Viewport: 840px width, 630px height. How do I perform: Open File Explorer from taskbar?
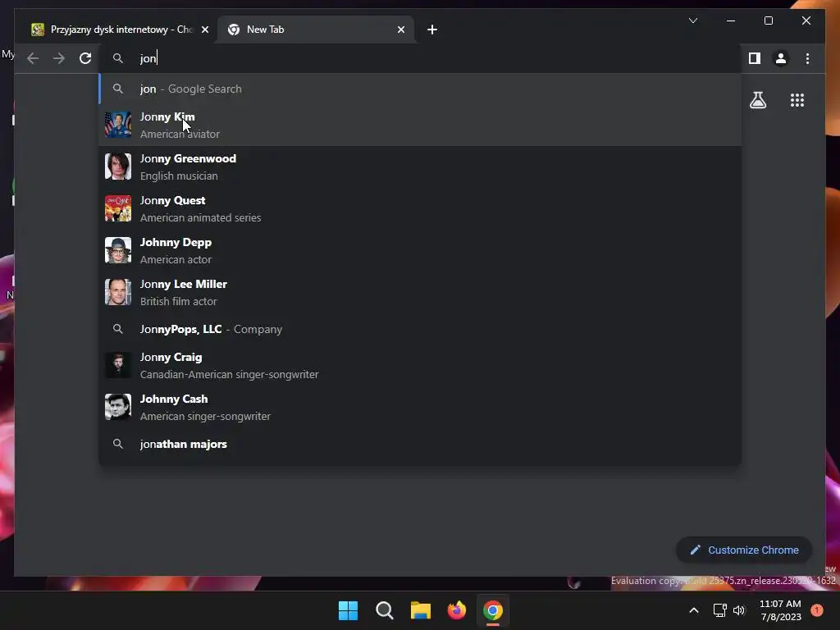pyautogui.click(x=421, y=610)
